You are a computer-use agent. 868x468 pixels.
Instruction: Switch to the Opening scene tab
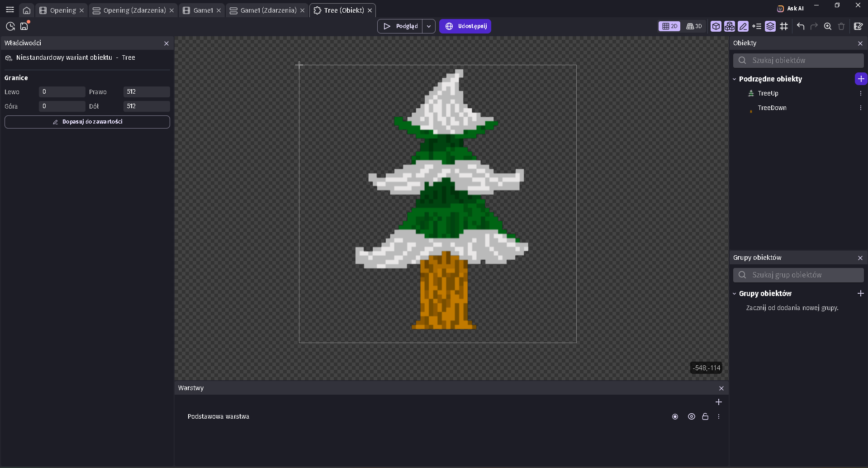tap(63, 10)
